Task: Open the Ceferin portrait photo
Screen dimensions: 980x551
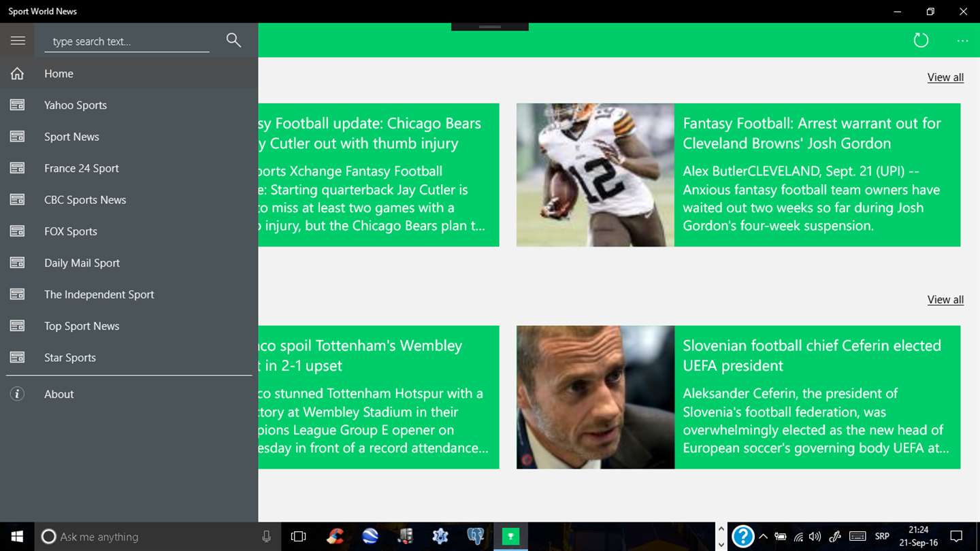Action: point(595,397)
